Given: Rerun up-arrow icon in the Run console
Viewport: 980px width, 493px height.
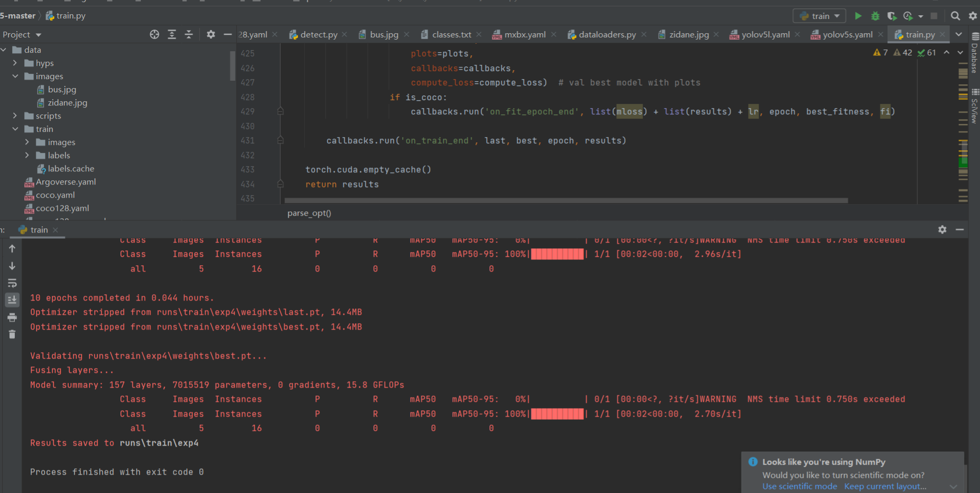Looking at the screenshot, I should click(12, 248).
